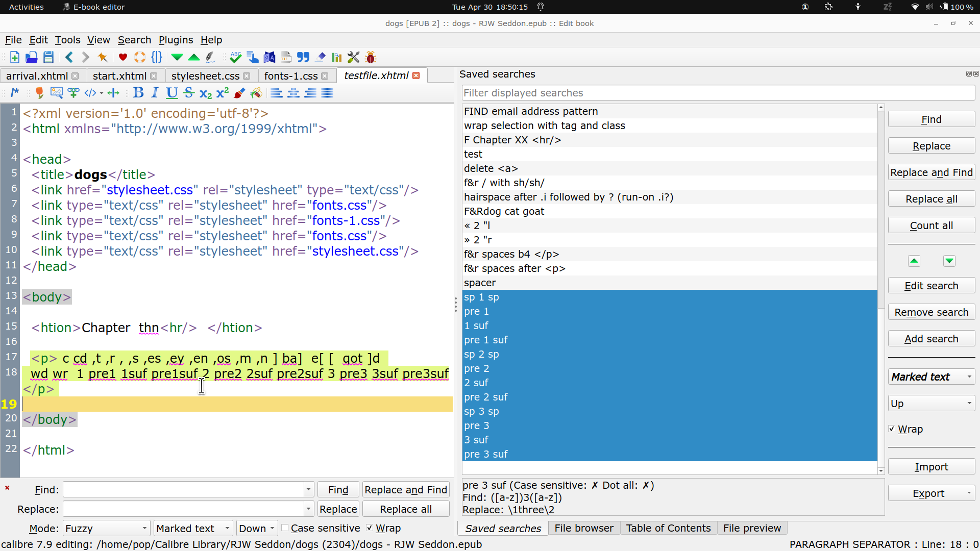This screenshot has width=980, height=551.
Task: Switch to the stylesheet.css tab
Action: (x=205, y=76)
